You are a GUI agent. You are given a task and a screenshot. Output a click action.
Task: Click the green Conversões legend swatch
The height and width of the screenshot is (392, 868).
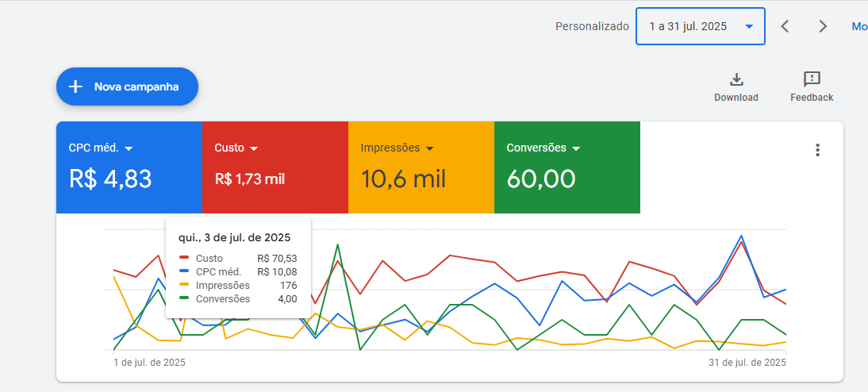tap(184, 298)
